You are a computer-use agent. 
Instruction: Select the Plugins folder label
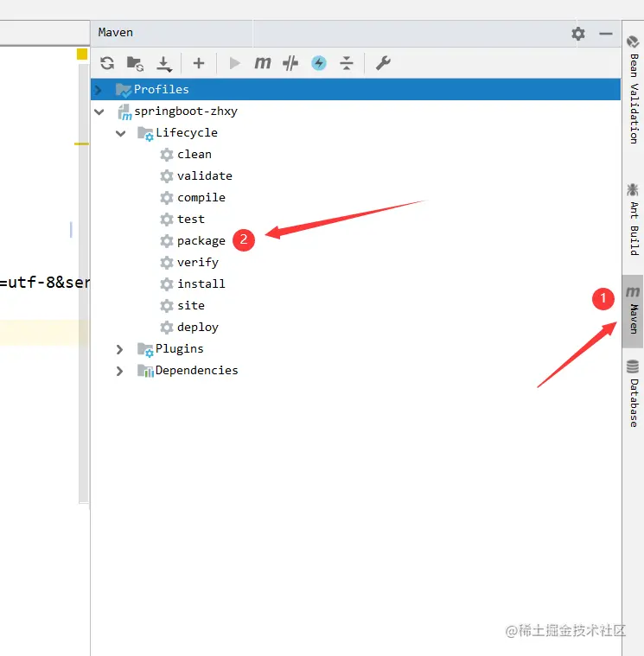click(180, 349)
